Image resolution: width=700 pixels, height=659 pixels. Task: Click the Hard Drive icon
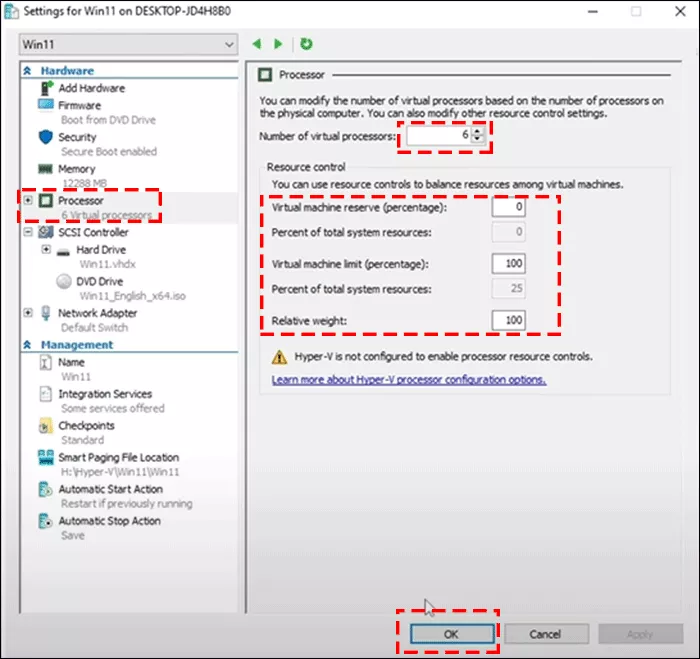63,251
